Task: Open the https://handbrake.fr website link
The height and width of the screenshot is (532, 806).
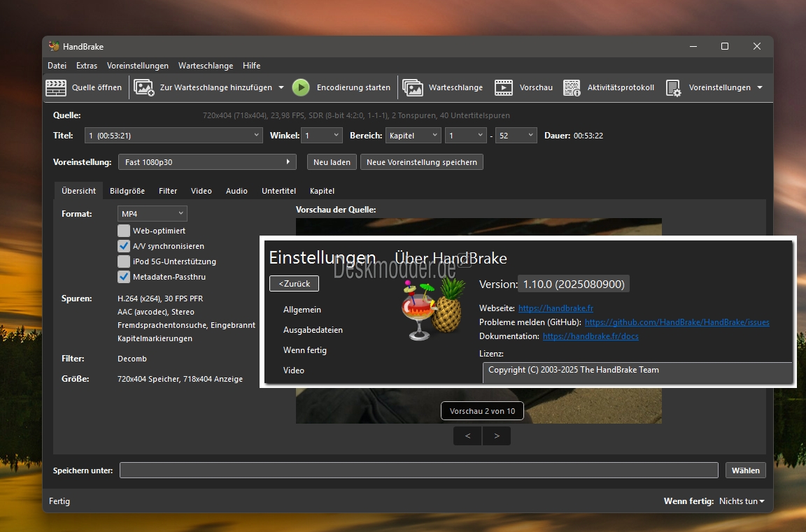Action: click(556, 308)
